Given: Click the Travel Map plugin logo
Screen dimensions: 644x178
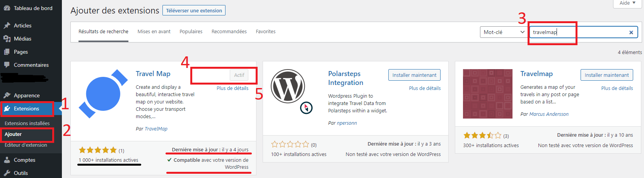Looking at the screenshot, I should [x=103, y=94].
